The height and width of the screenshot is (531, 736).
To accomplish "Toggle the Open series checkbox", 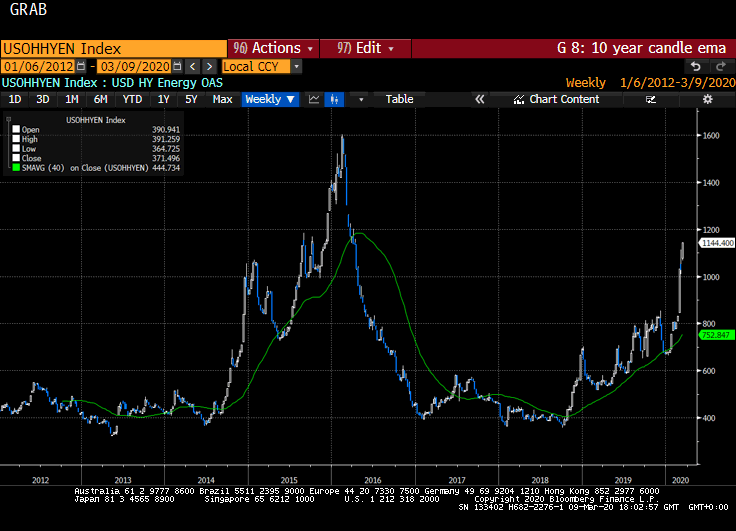I will coord(16,129).
